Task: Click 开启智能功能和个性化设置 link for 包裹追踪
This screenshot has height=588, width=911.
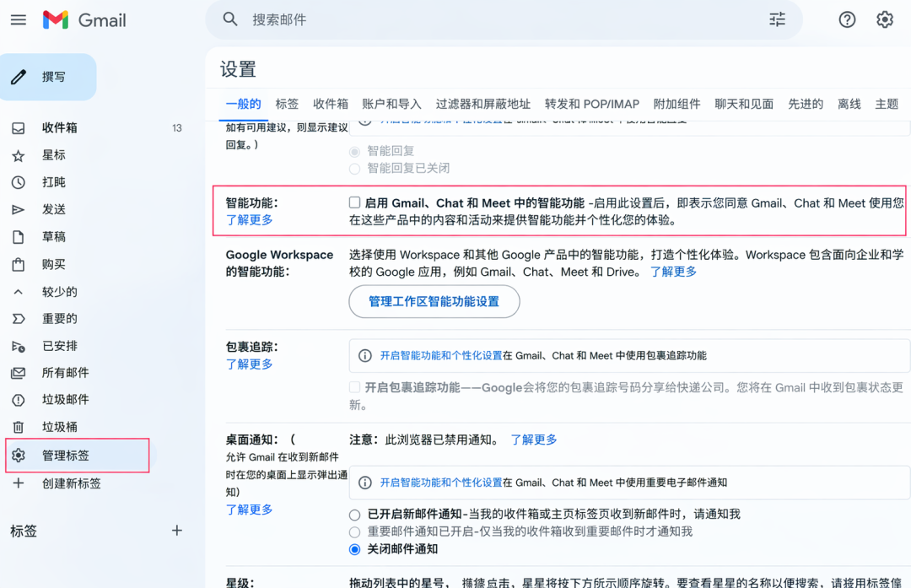Action: (441, 356)
